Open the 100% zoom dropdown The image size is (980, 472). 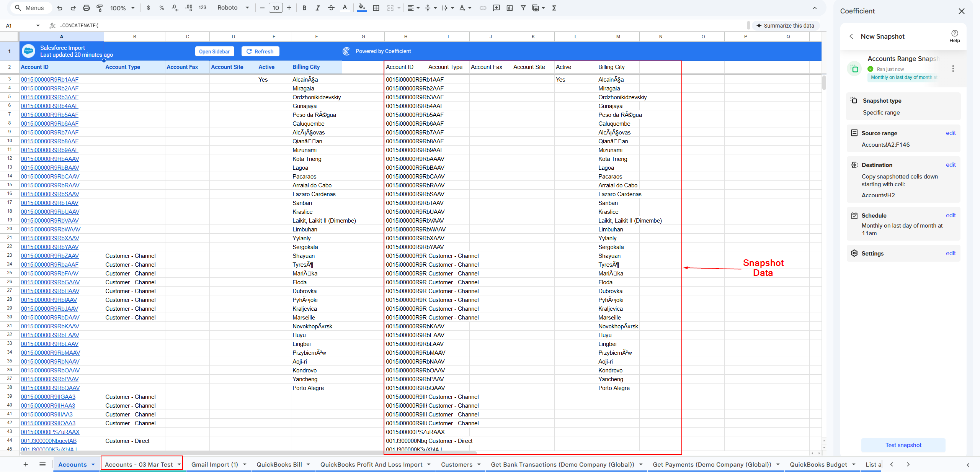(122, 8)
